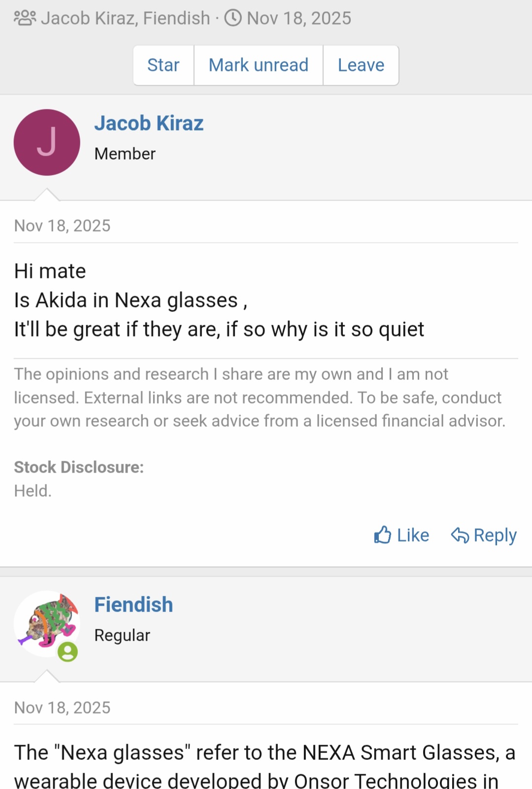Click the conversation header date Nov 18, 2025
532x789 pixels.
(299, 18)
